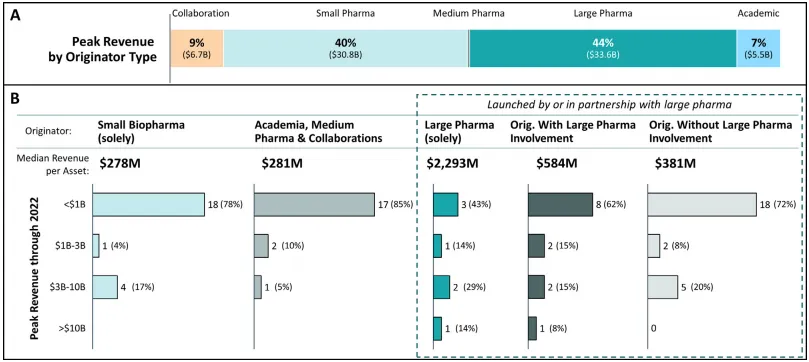Click Without Large Pharma bar labeled 18 (72%)
The width and height of the screenshot is (809, 362).
pos(702,205)
